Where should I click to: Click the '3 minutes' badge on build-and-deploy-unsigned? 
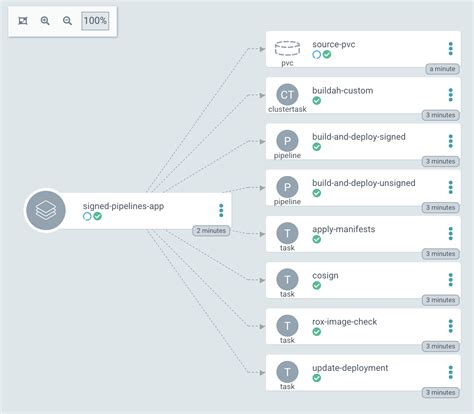click(441, 208)
